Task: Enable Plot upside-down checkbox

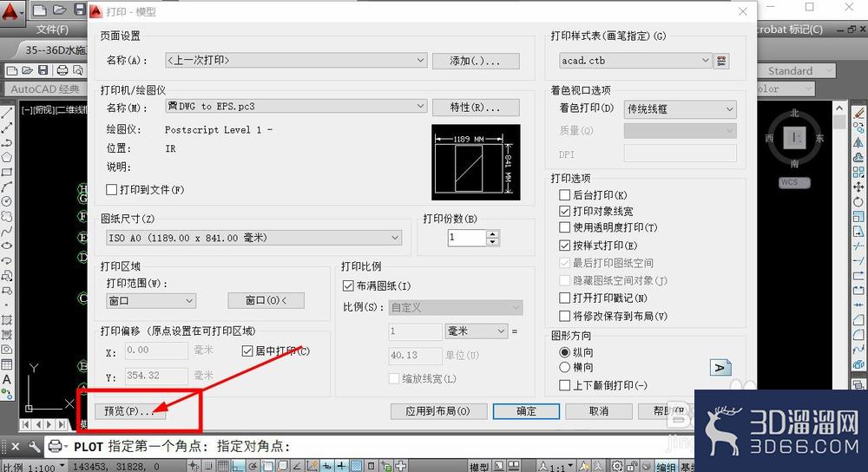Action: pos(565,385)
